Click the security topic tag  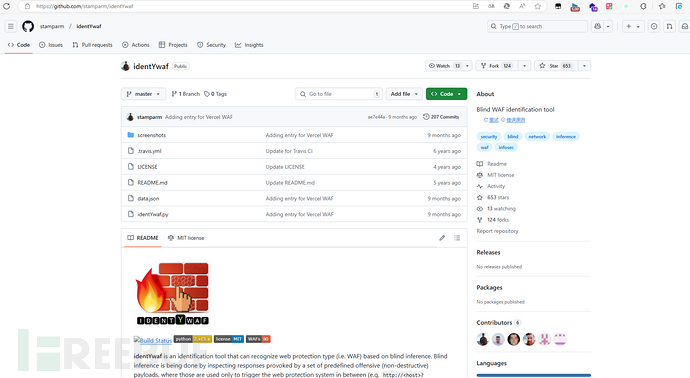pyautogui.click(x=489, y=136)
